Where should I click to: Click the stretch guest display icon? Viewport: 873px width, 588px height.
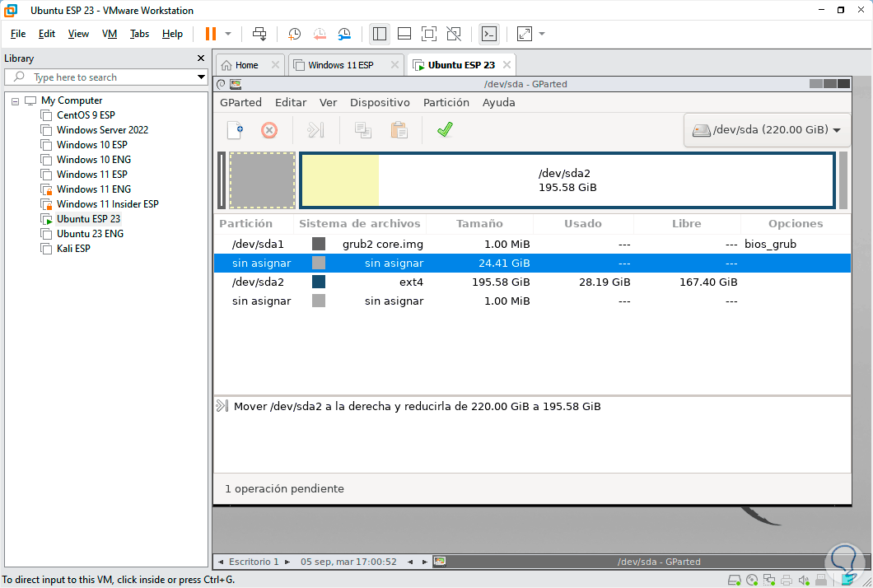(x=525, y=34)
